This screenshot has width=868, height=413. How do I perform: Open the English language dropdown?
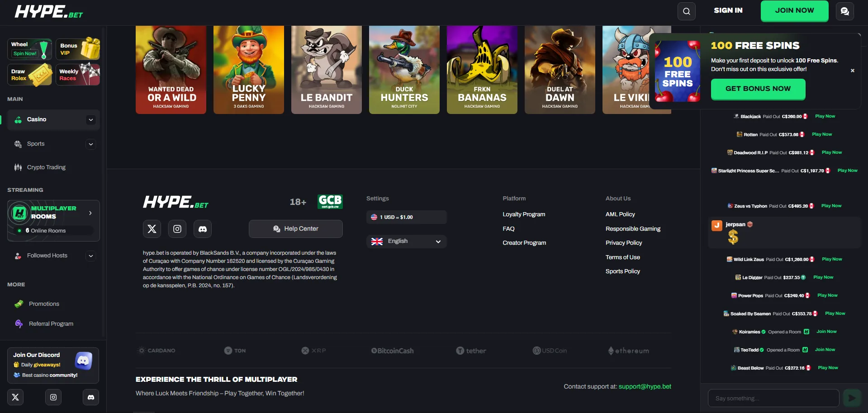click(406, 242)
